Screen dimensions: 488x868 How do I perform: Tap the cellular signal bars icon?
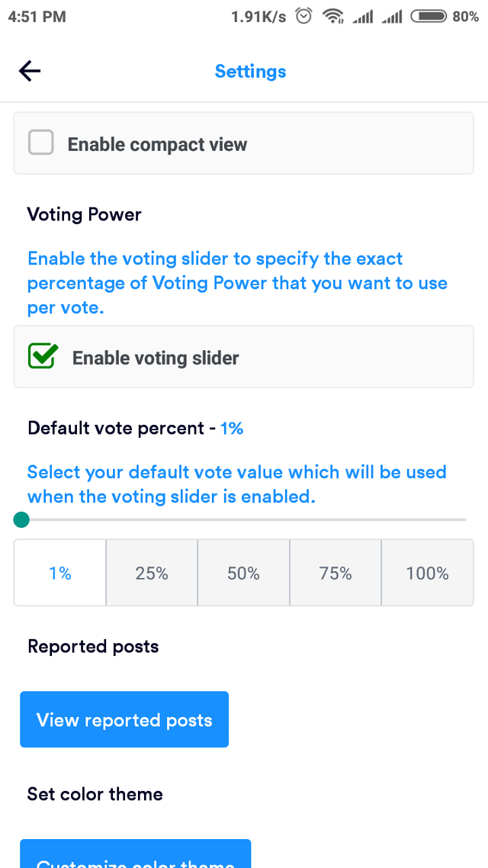(362, 15)
